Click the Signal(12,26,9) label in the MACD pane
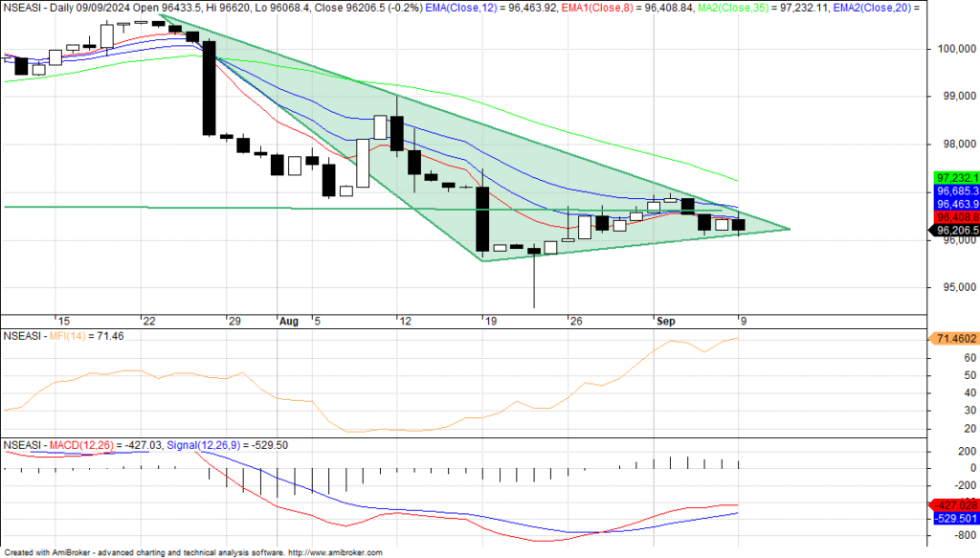The height and width of the screenshot is (558, 980). click(206, 445)
